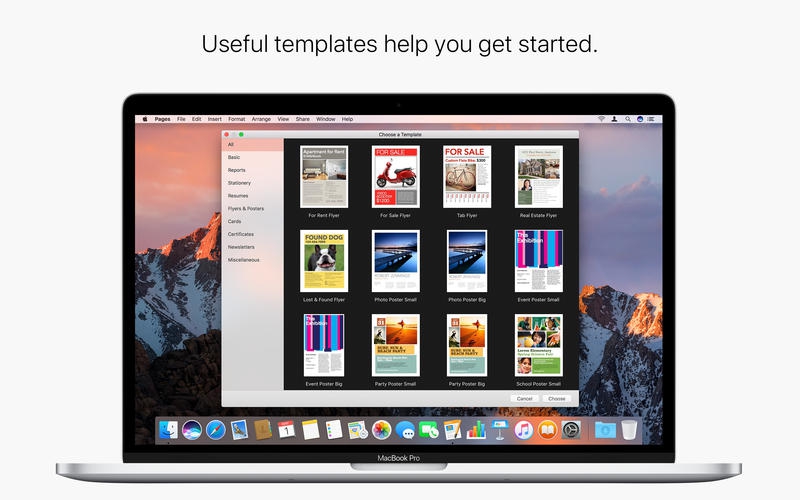Pick the Photo Poster Small template

[x=395, y=261]
